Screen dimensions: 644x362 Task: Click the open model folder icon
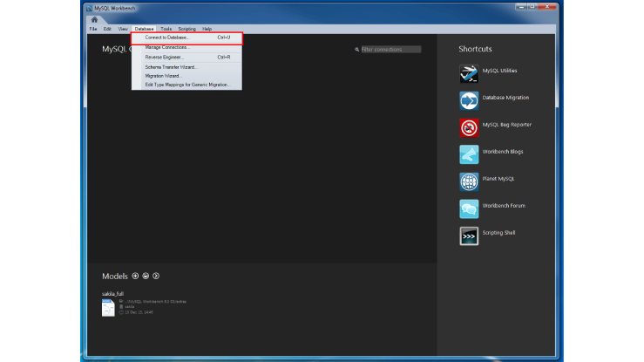pos(146,276)
